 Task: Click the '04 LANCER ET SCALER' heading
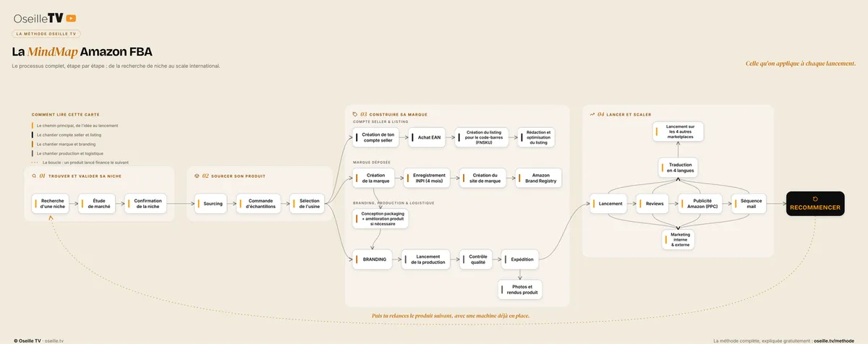tap(625, 113)
